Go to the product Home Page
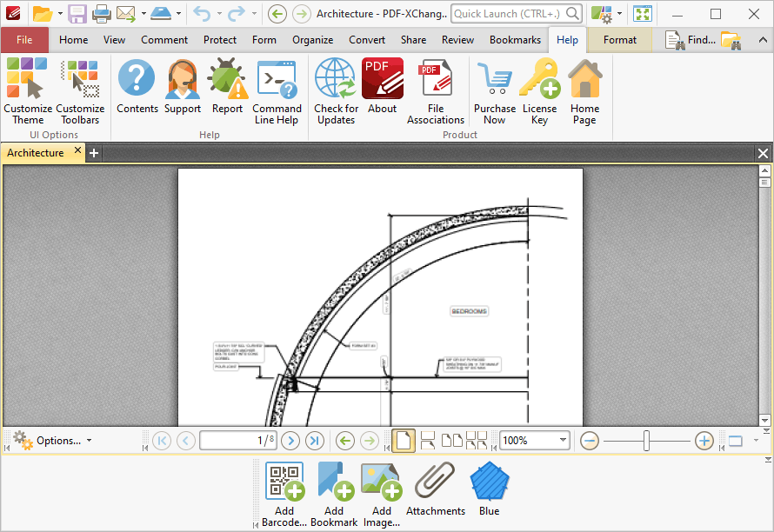 [585, 91]
